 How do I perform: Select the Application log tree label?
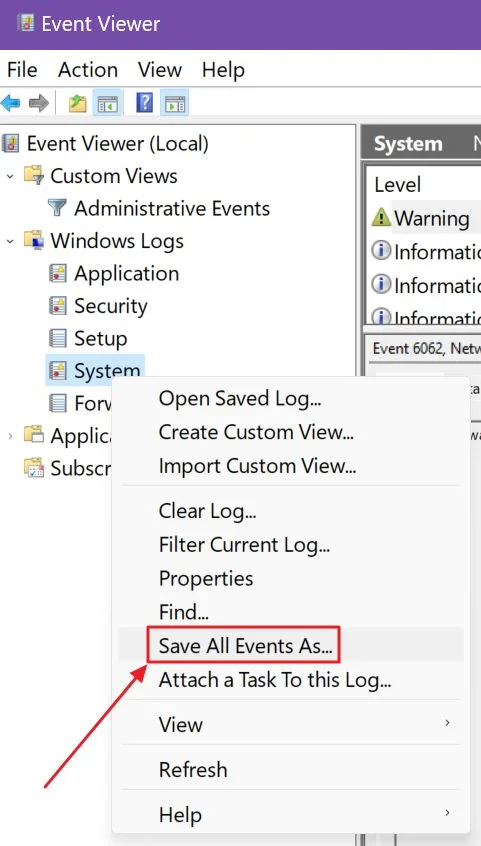(x=127, y=274)
